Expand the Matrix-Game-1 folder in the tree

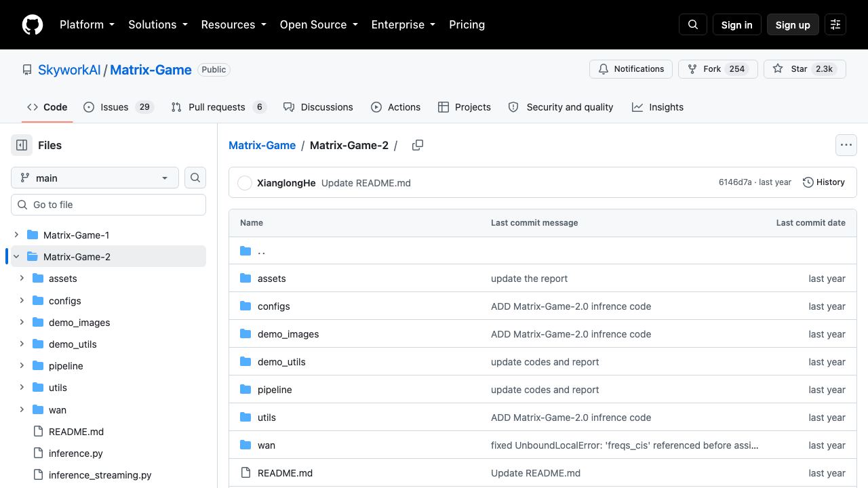click(x=16, y=235)
